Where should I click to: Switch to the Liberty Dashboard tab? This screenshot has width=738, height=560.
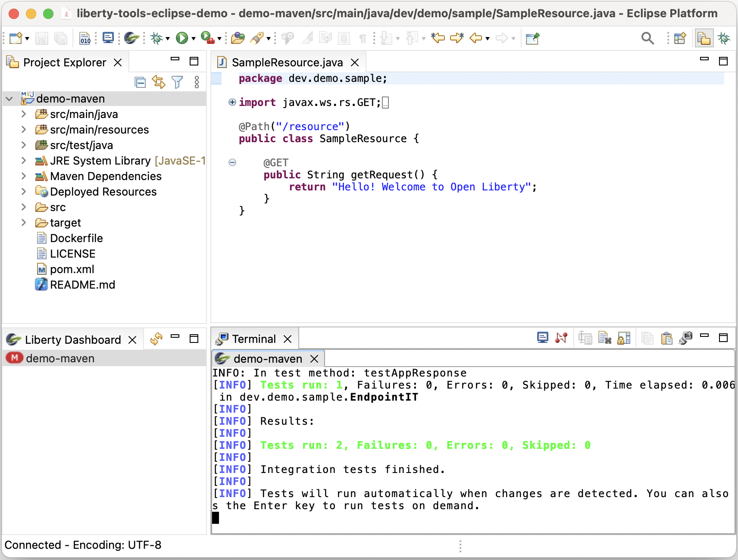tap(72, 340)
